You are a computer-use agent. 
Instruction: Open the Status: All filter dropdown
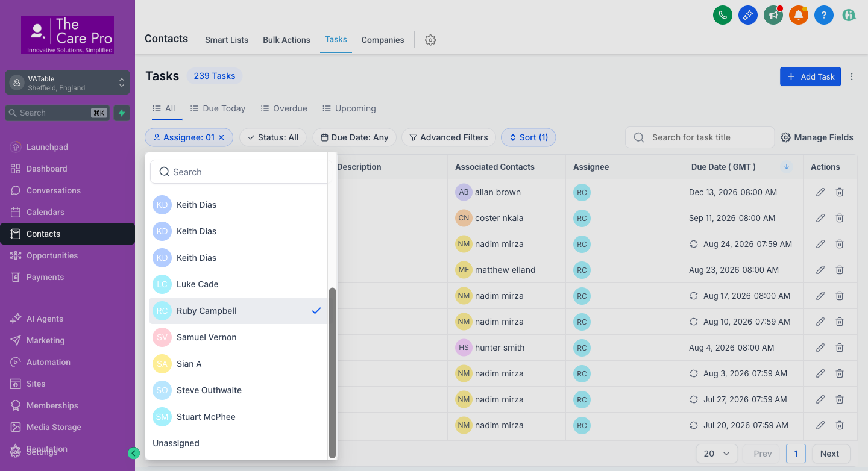tap(273, 137)
